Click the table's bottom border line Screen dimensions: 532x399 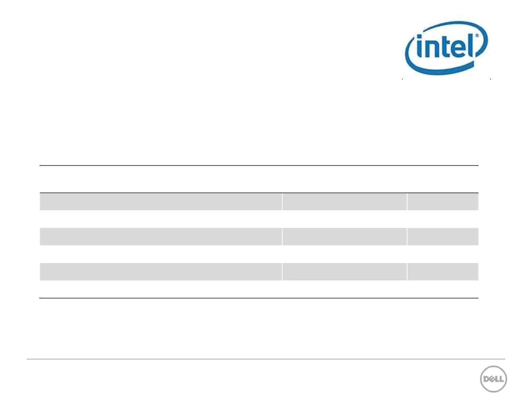[259, 298]
